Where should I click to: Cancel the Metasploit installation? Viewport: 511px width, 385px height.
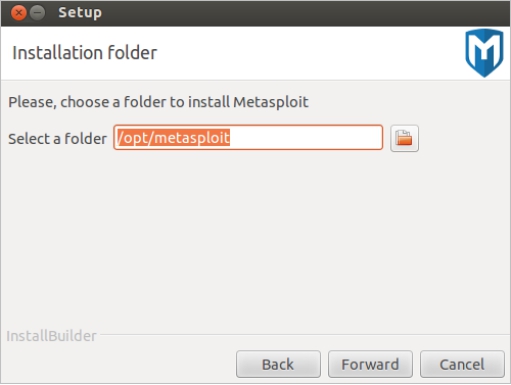coord(462,364)
